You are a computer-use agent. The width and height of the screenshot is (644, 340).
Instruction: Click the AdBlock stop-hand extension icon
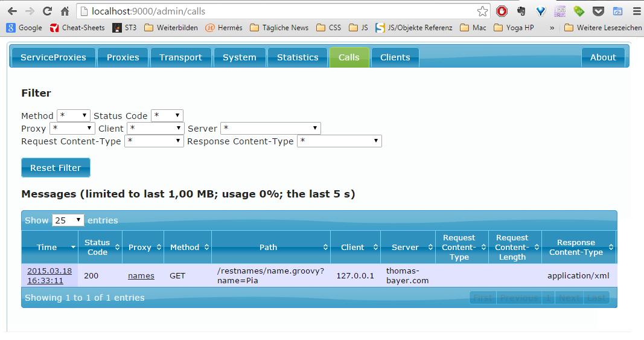click(502, 11)
